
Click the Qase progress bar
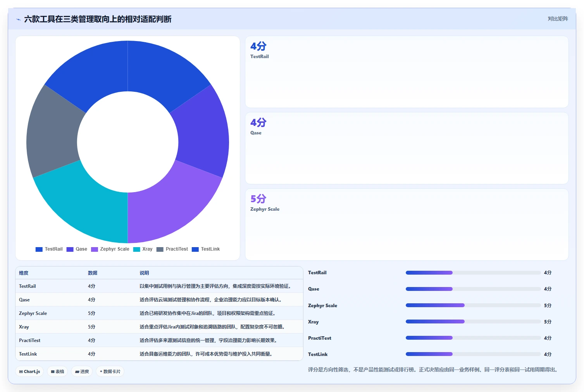473,289
